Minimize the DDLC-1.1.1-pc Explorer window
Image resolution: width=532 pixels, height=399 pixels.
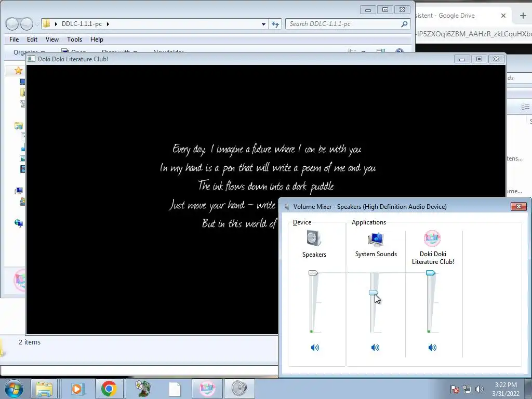(x=368, y=10)
